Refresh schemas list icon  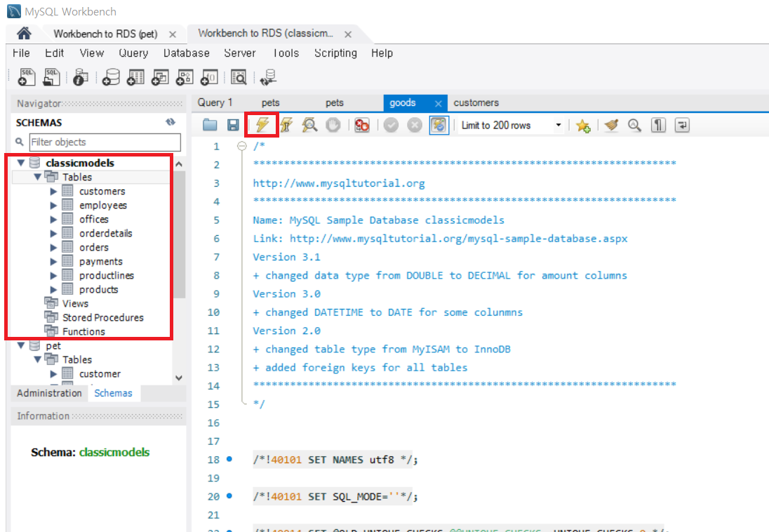pos(170,122)
